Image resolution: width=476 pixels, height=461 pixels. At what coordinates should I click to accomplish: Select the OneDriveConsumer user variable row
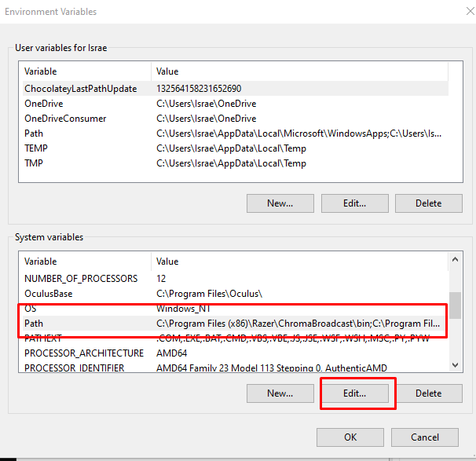[65, 119]
